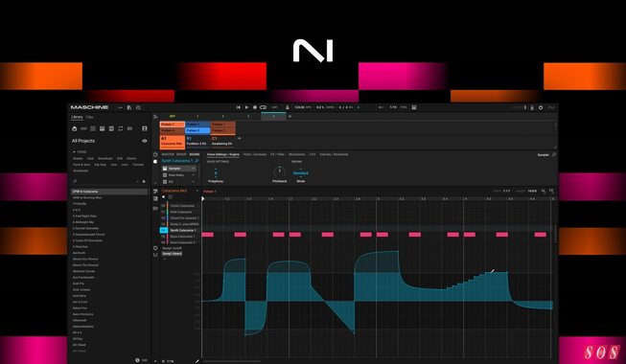626x364 pixels.
Task: Collapse the TYPES tag section
Action: tap(80, 151)
